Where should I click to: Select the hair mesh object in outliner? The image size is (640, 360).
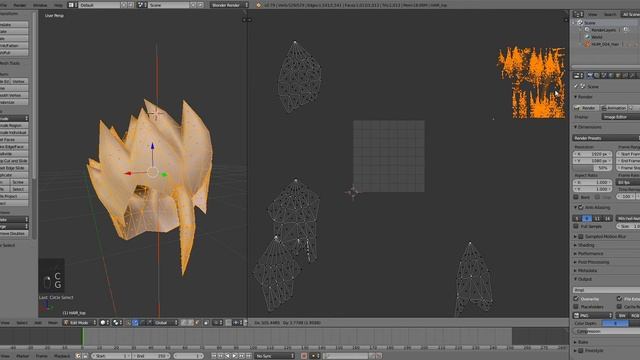click(x=604, y=44)
